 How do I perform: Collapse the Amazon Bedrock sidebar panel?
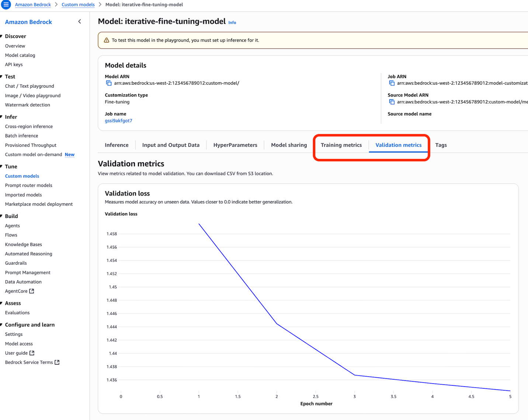coord(80,22)
